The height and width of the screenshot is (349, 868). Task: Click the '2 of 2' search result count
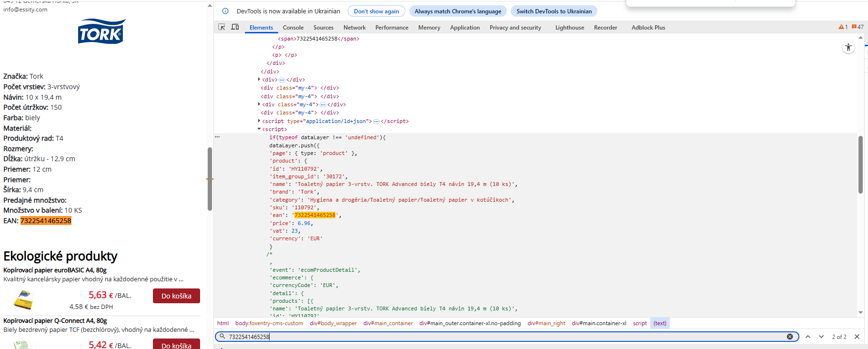[x=839, y=337]
